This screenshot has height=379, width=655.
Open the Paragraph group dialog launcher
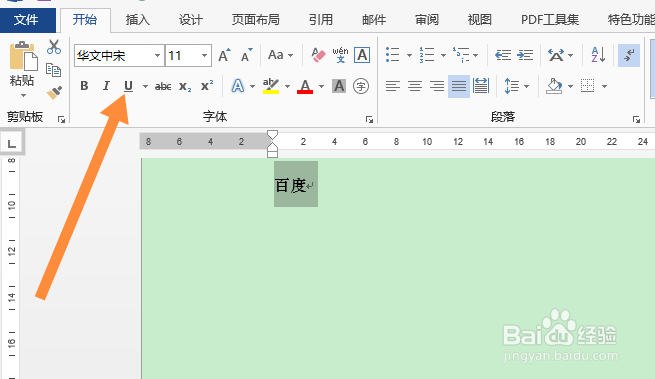tap(636, 120)
